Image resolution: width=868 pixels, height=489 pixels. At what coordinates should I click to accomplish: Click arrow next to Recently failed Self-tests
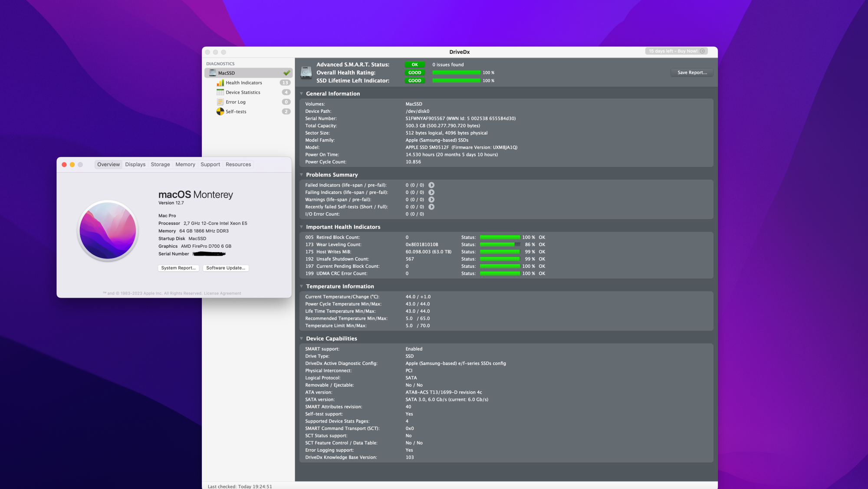(x=431, y=207)
